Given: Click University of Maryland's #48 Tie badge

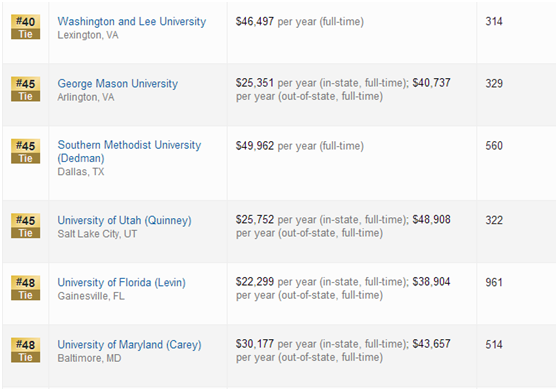Looking at the screenshot, I should coord(26,350).
